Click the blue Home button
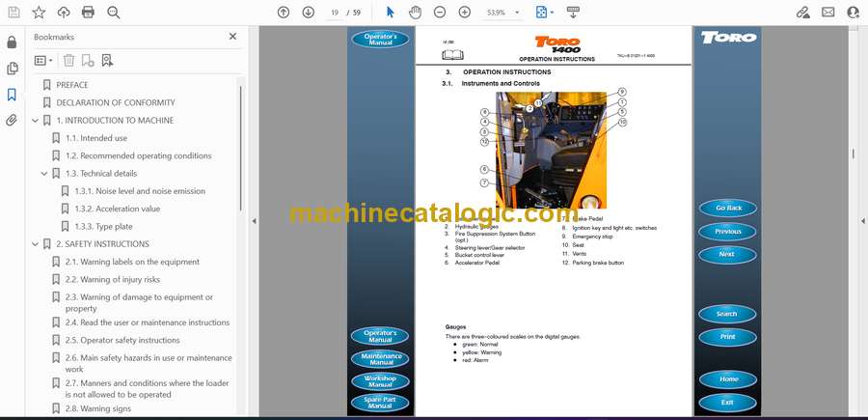The image size is (868, 420). 728,379
